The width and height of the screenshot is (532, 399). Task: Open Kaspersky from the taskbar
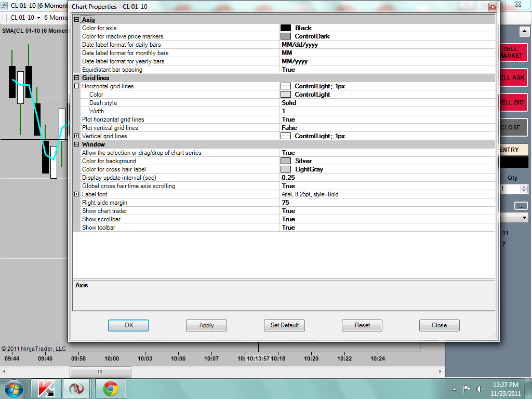[x=46, y=389]
